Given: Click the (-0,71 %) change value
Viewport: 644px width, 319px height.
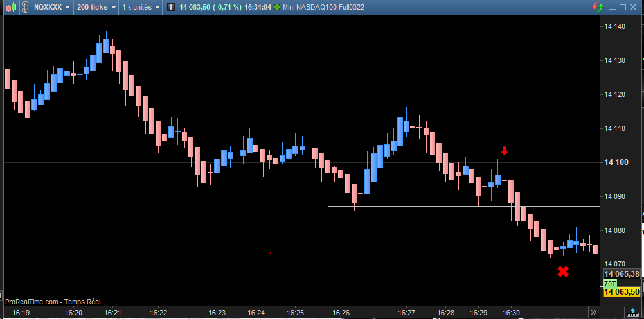Looking at the screenshot, I should 227,7.
